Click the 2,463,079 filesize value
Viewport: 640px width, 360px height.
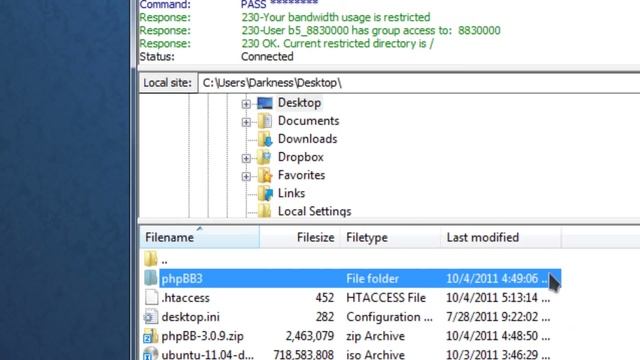click(x=310, y=336)
